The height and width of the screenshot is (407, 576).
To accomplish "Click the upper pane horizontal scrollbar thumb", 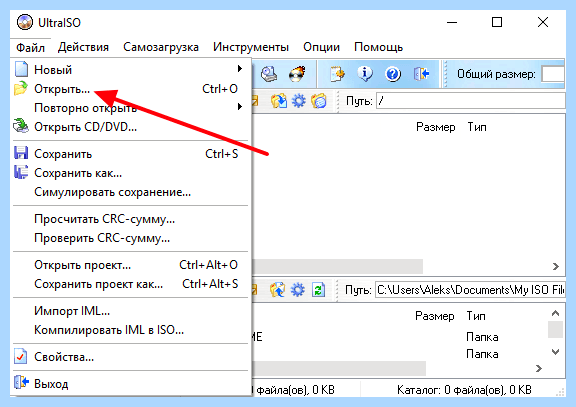I will [x=338, y=266].
